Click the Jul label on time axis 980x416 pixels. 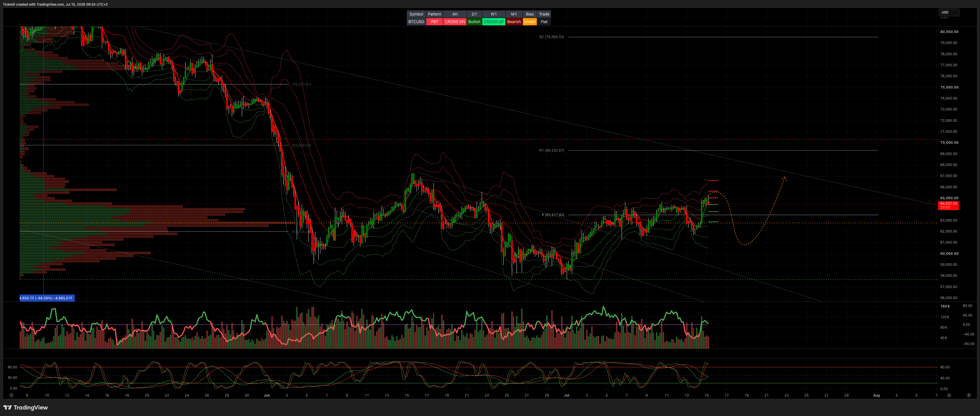[x=566, y=395]
